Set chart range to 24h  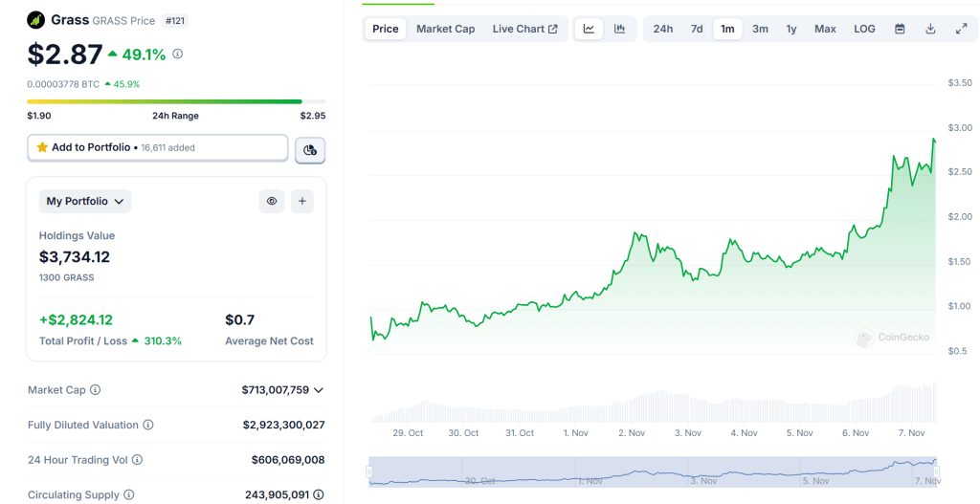[663, 29]
